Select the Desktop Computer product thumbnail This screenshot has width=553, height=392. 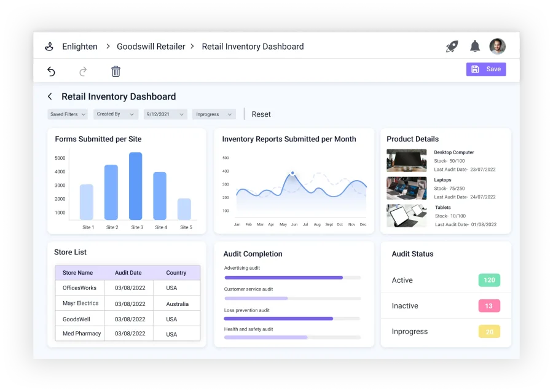pyautogui.click(x=406, y=160)
